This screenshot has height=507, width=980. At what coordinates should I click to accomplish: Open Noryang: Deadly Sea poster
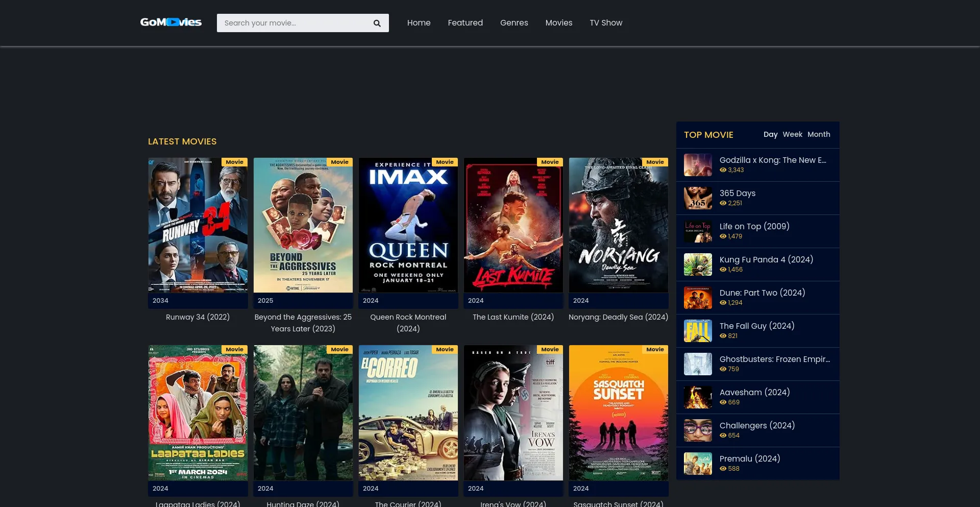tap(619, 225)
